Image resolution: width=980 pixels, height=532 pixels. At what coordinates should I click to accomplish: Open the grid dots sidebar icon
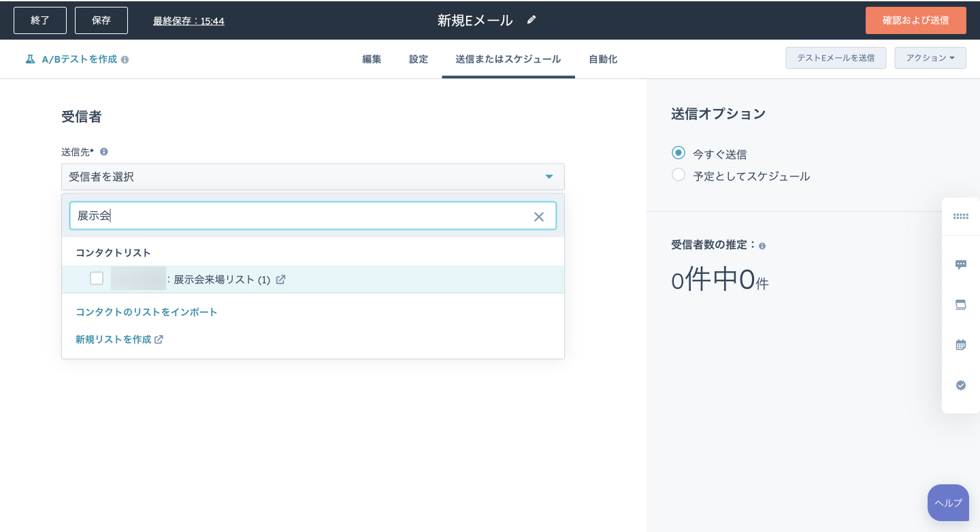click(x=961, y=217)
